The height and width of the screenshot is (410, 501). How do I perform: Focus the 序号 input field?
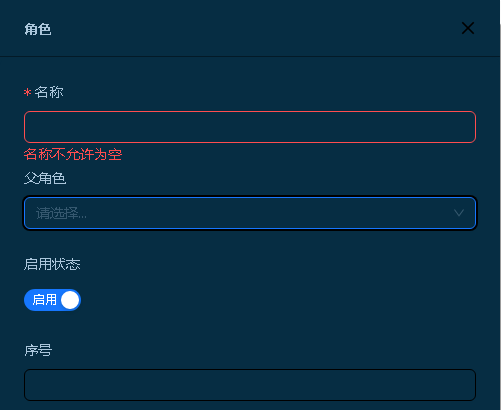click(250, 385)
